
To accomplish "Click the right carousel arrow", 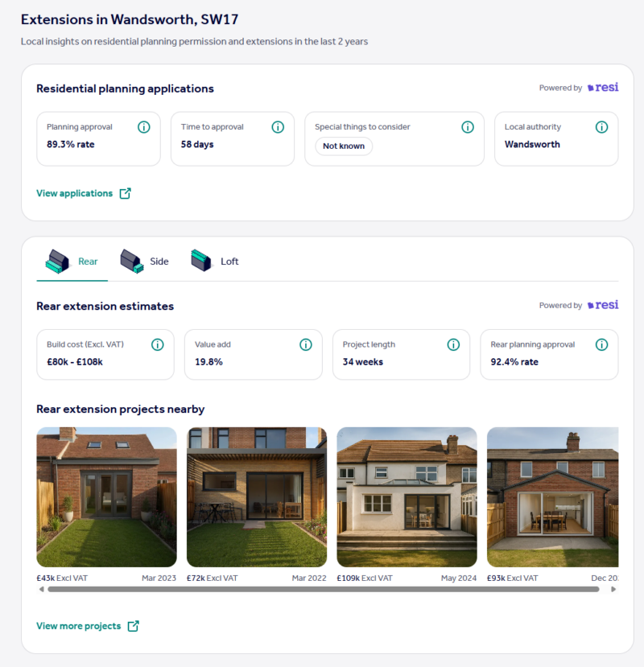I will 613,588.
